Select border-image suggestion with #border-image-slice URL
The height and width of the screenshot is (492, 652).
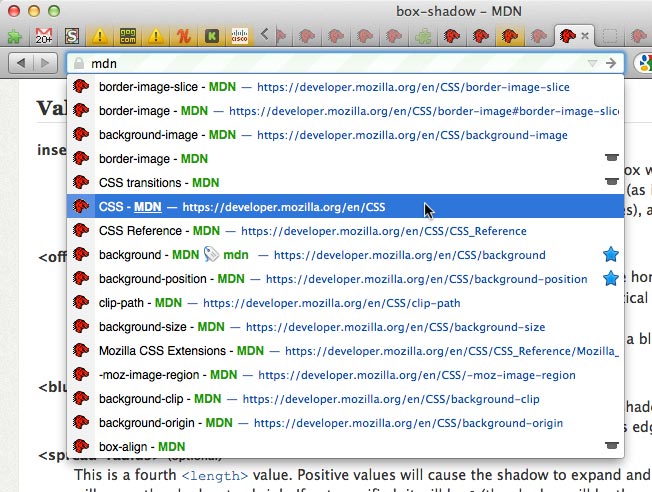(346, 111)
